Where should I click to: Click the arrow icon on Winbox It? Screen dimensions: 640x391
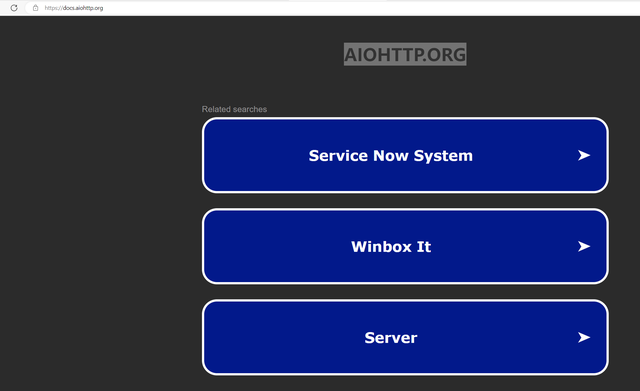(584, 247)
